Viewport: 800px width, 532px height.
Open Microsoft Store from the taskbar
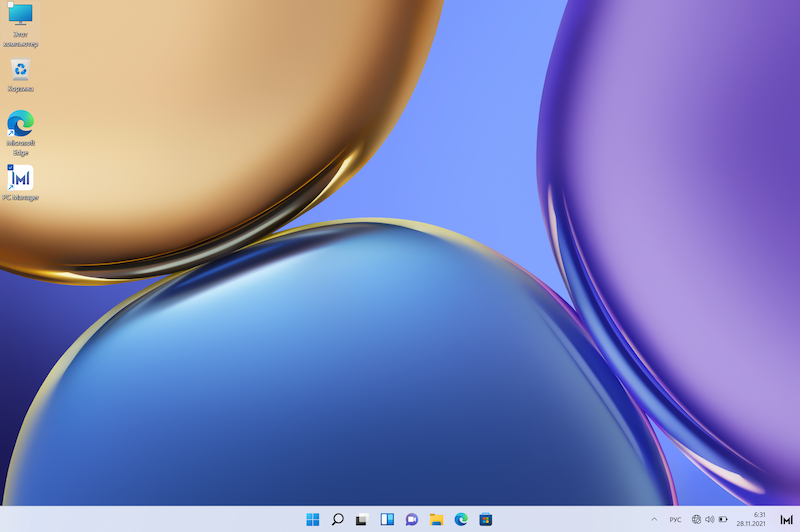pos(486,519)
